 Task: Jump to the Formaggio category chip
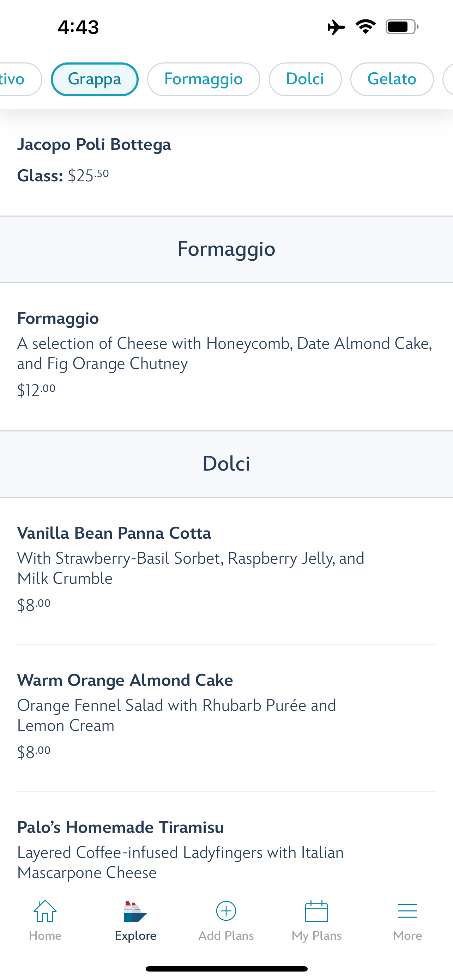point(204,79)
